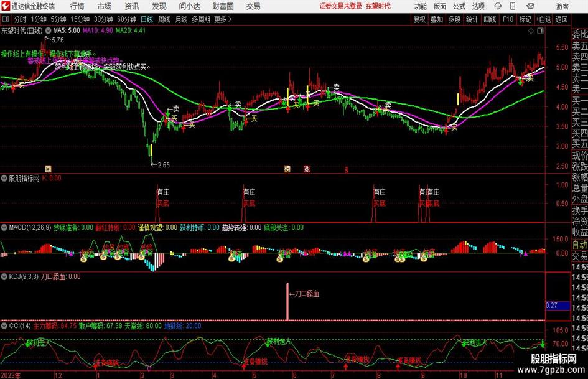Click the 刀口舔血: 0.00 KDJ label
588x379 pixels.
60,276
